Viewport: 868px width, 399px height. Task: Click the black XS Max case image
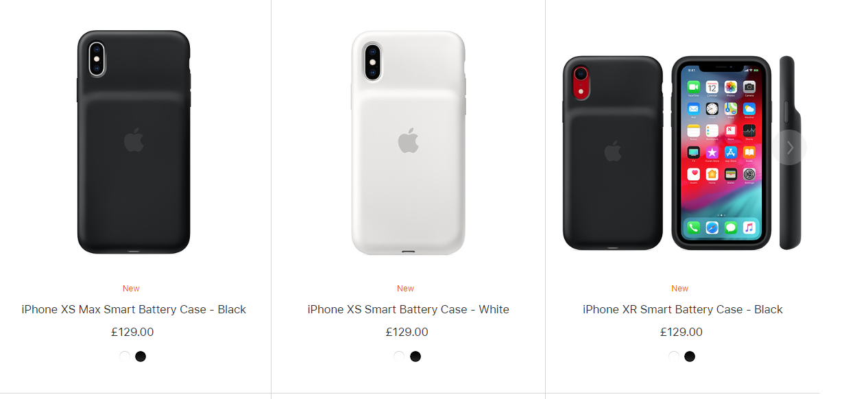[134, 142]
